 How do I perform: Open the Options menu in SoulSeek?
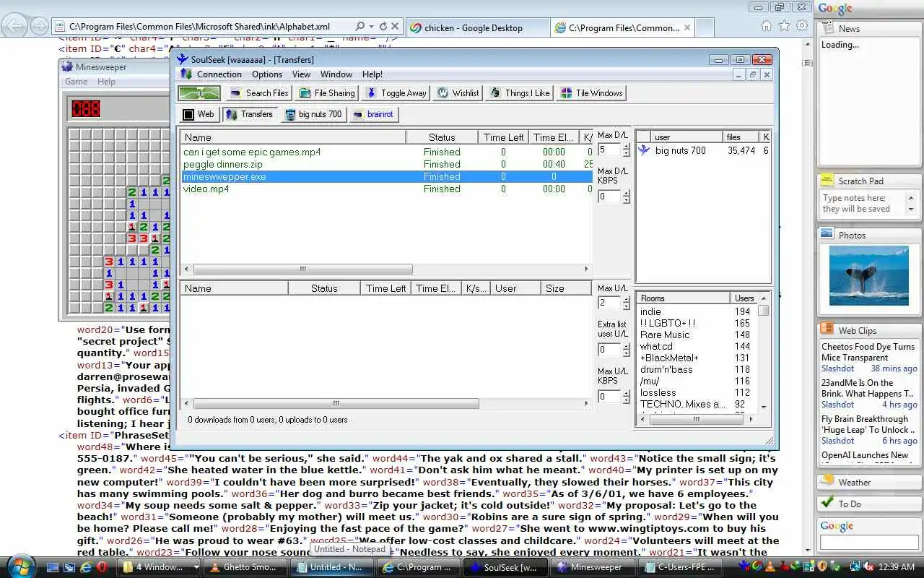(267, 74)
